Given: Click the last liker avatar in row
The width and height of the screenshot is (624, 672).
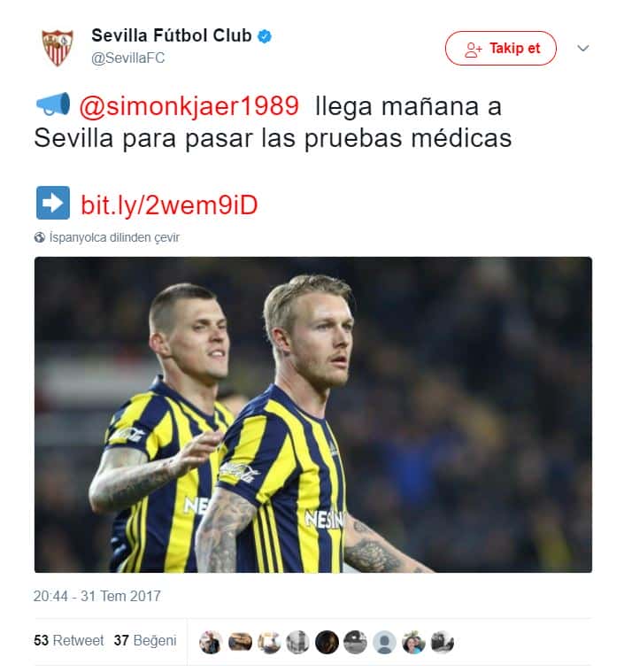Looking at the screenshot, I should click(443, 643).
